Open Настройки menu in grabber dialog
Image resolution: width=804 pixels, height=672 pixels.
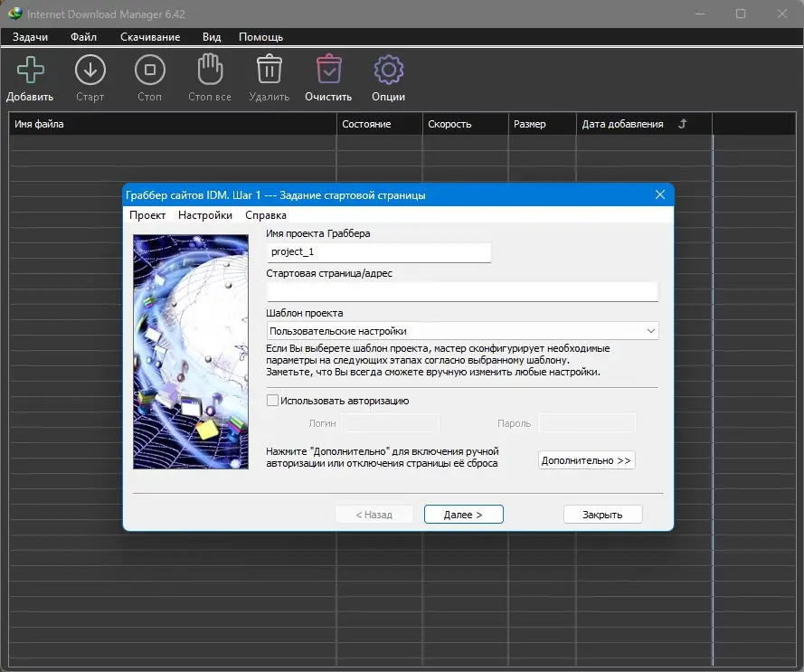click(x=205, y=215)
